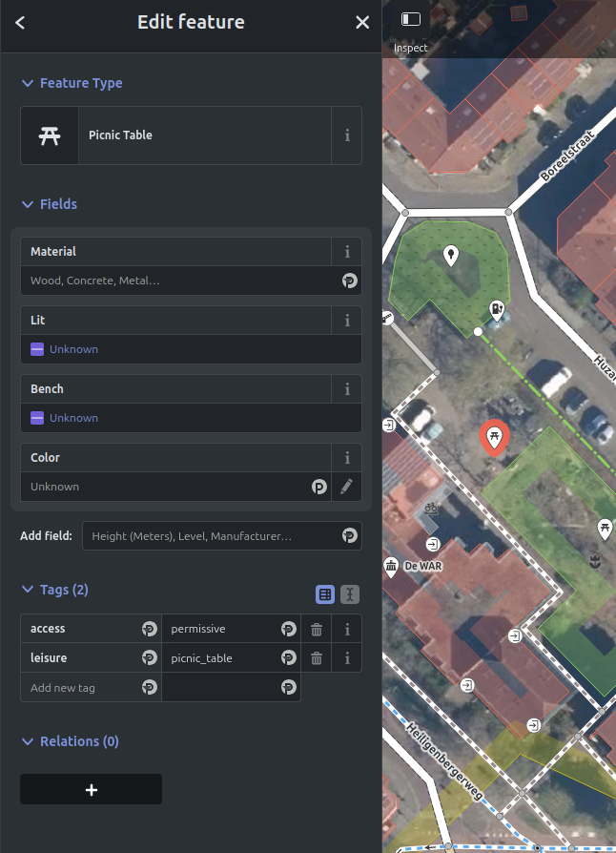Click the Color field Unknown value

162,487
